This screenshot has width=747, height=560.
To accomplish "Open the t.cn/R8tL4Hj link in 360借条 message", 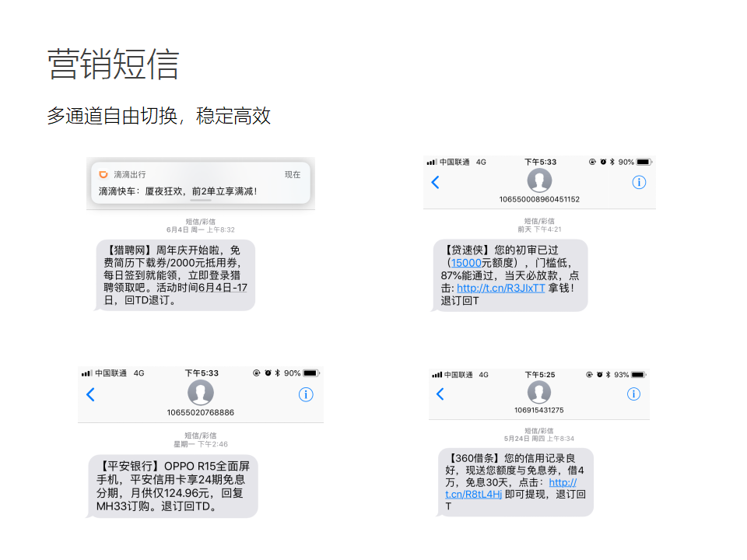I will (473, 495).
